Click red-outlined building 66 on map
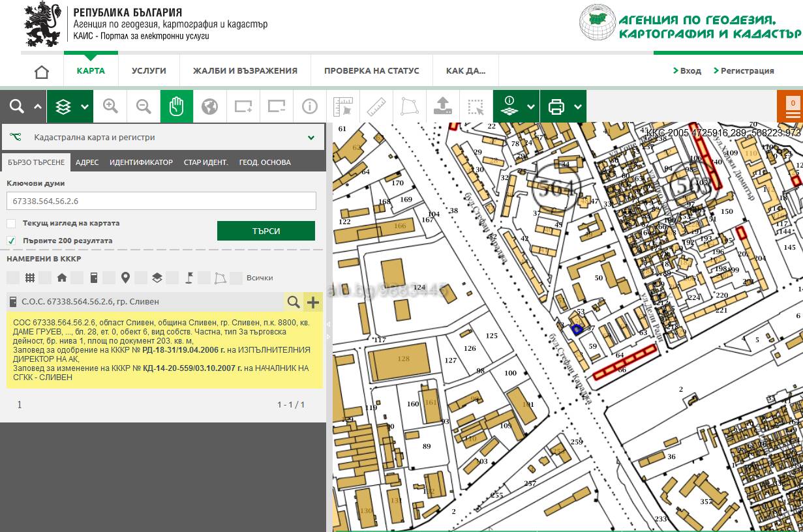 click(x=624, y=362)
